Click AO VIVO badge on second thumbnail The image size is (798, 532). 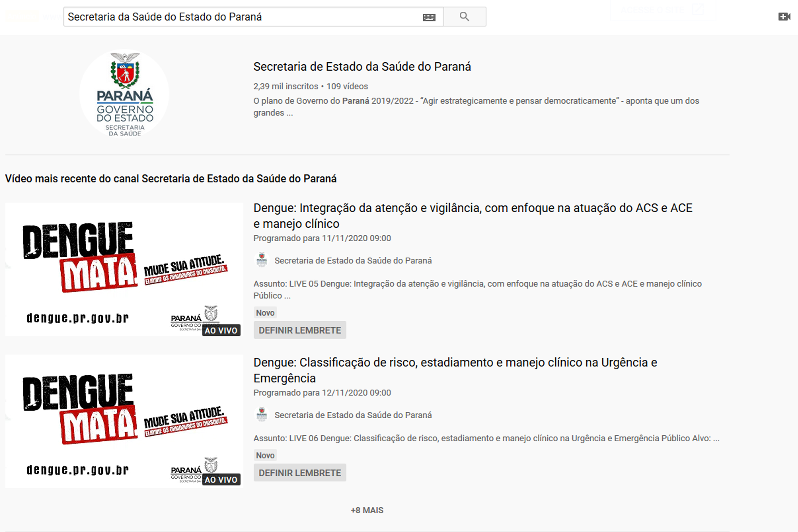[x=221, y=479]
